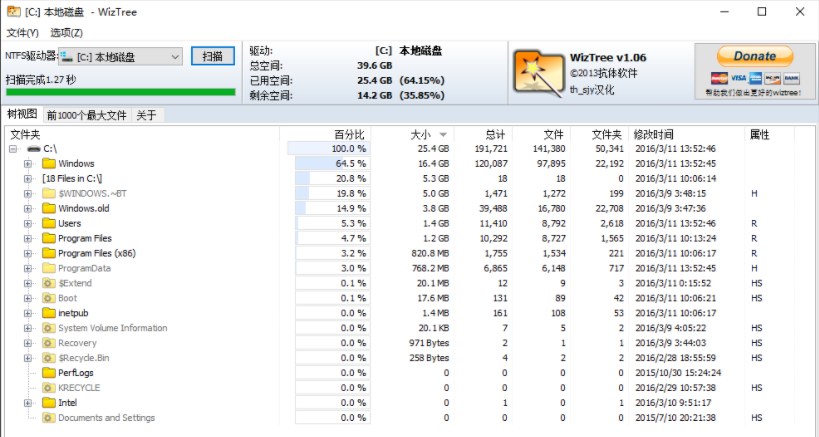819x437 pixels.
Task: Click the $WINDOWS.~BT folder icon
Action: (49, 193)
